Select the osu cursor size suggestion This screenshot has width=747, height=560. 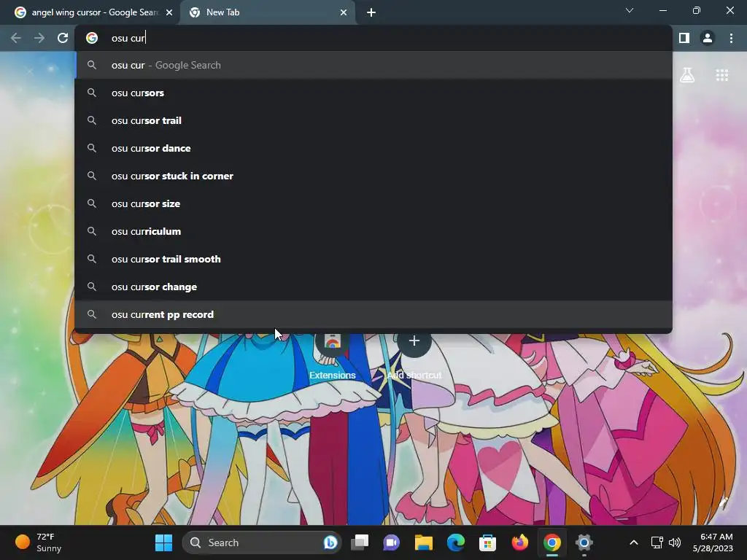374,203
